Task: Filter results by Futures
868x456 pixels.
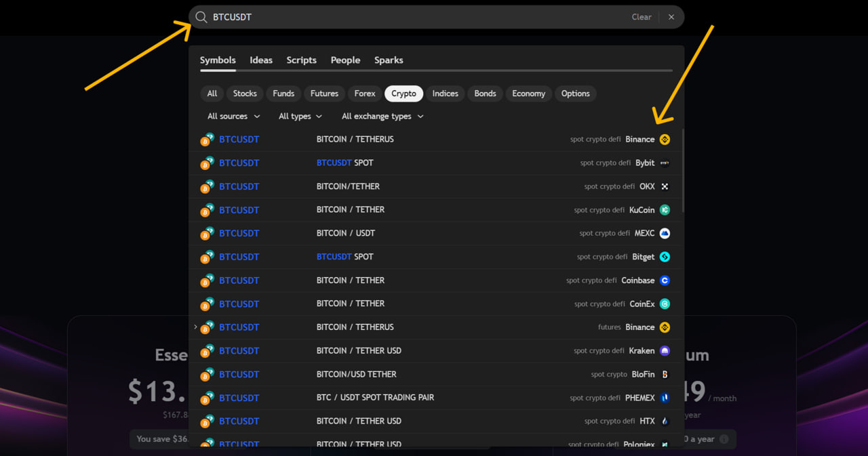Action: tap(324, 94)
